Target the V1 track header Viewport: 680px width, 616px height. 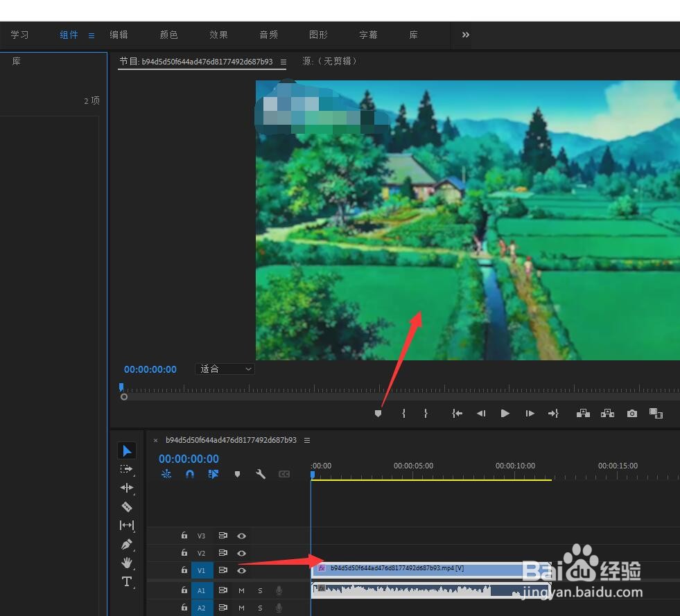tap(202, 570)
